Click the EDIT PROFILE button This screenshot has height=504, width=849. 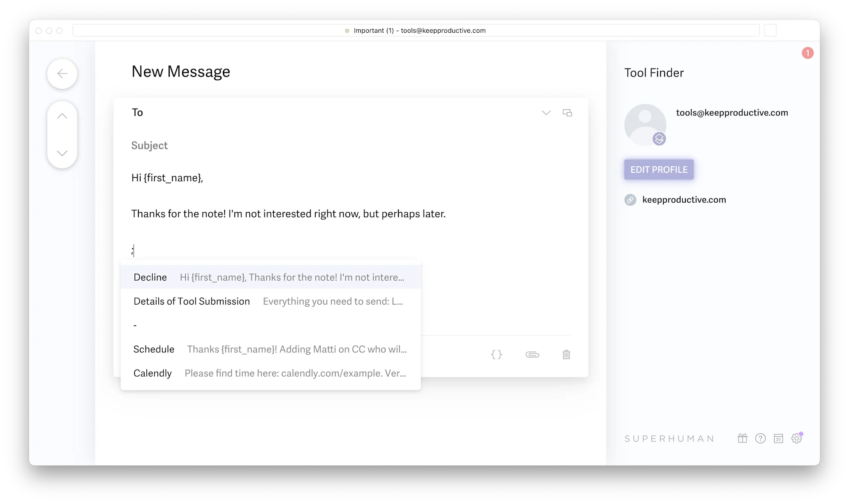[x=659, y=169]
